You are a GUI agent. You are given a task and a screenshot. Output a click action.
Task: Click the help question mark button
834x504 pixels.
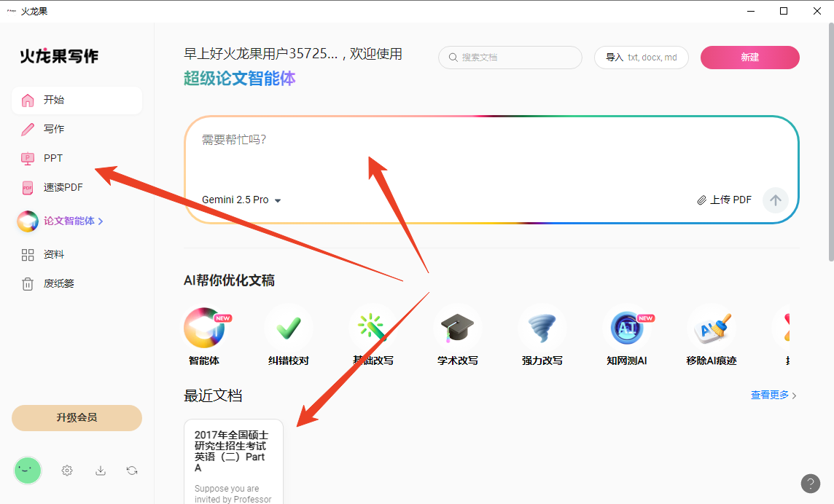(810, 484)
